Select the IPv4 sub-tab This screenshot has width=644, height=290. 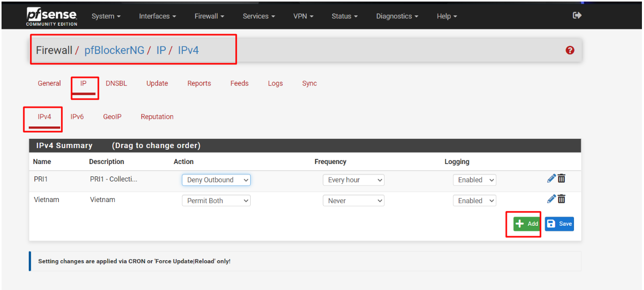[45, 117]
